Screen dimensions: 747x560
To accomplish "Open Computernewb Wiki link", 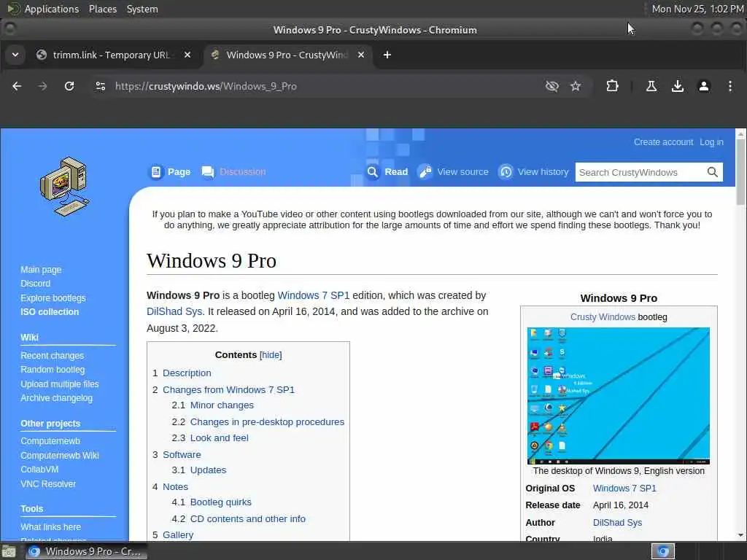I will pyautogui.click(x=60, y=455).
